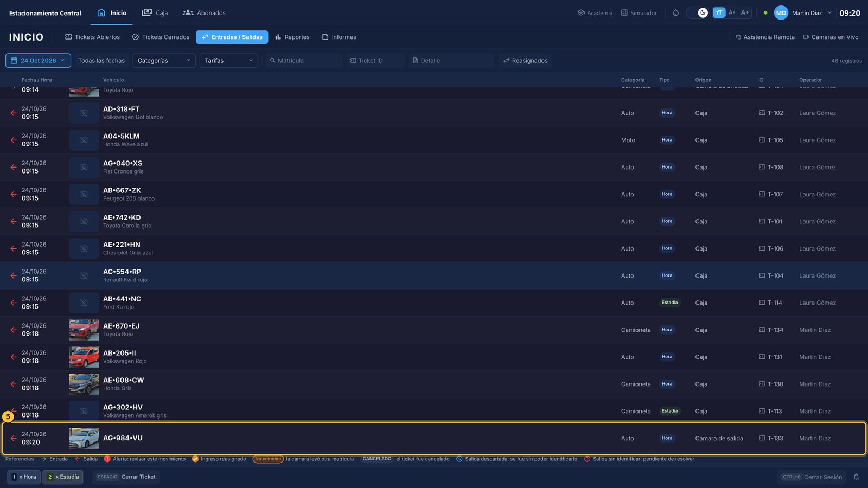Open the 24 Oct 2026 date picker
Viewport: 868px width, 488px height.
pos(38,61)
